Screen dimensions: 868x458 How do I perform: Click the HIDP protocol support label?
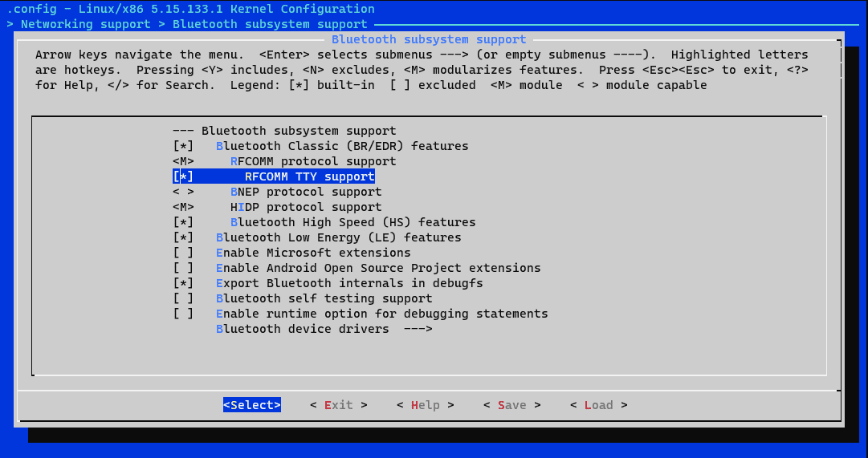306,207
